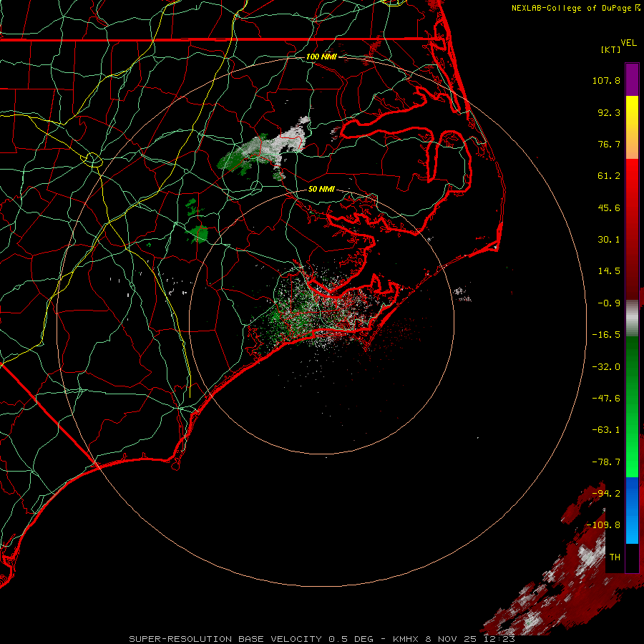Image resolution: width=644 pixels, height=644 pixels.
Task: Click the 76.7 velocity scale value
Action: pyautogui.click(x=609, y=144)
